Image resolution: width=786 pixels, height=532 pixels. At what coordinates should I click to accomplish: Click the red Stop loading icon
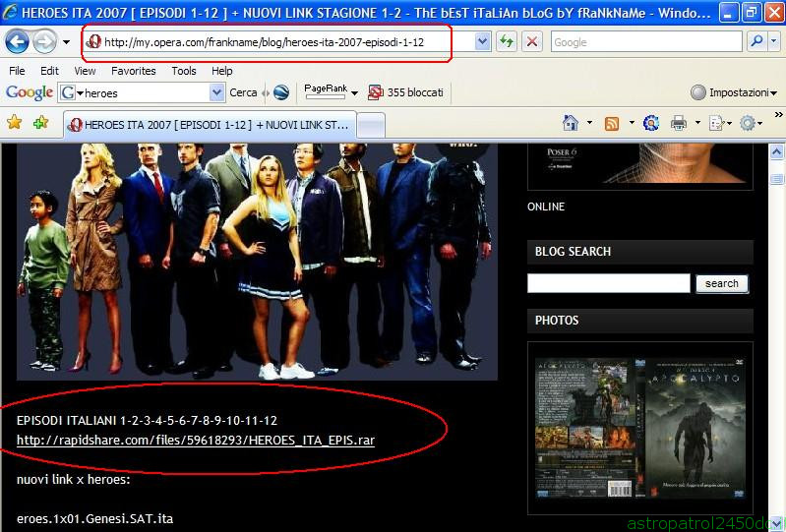(x=532, y=42)
